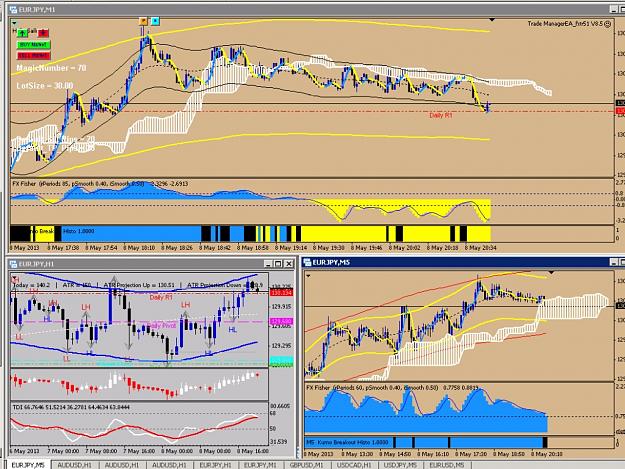Click the Histo 1.0000 label in M1 window
This screenshot has width=625, height=469.
[x=79, y=231]
